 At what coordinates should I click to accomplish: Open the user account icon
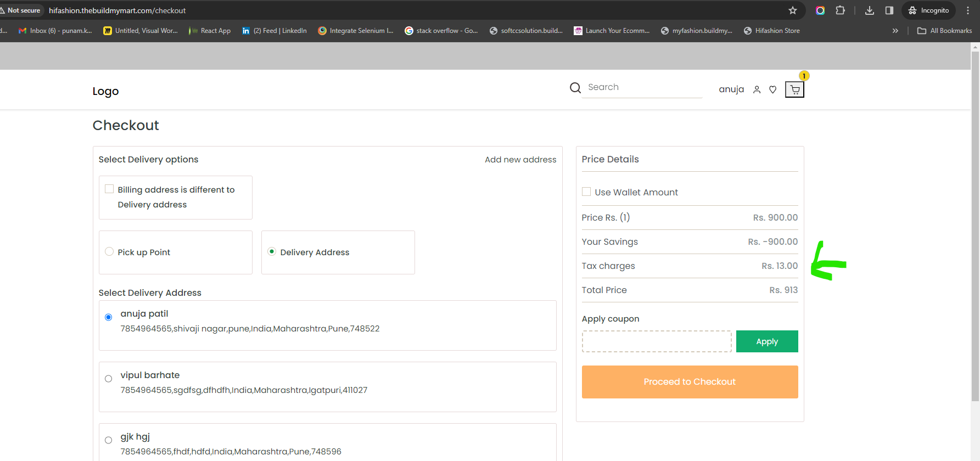coord(757,89)
